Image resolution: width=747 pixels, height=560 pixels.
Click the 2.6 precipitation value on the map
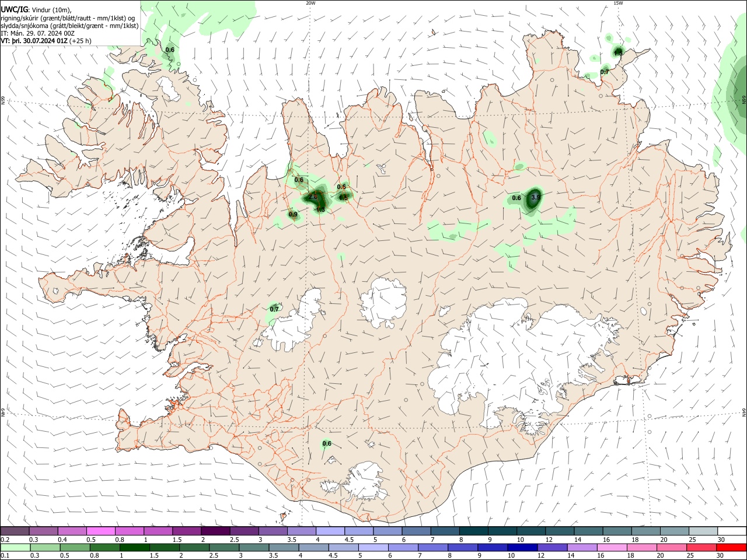(313, 196)
